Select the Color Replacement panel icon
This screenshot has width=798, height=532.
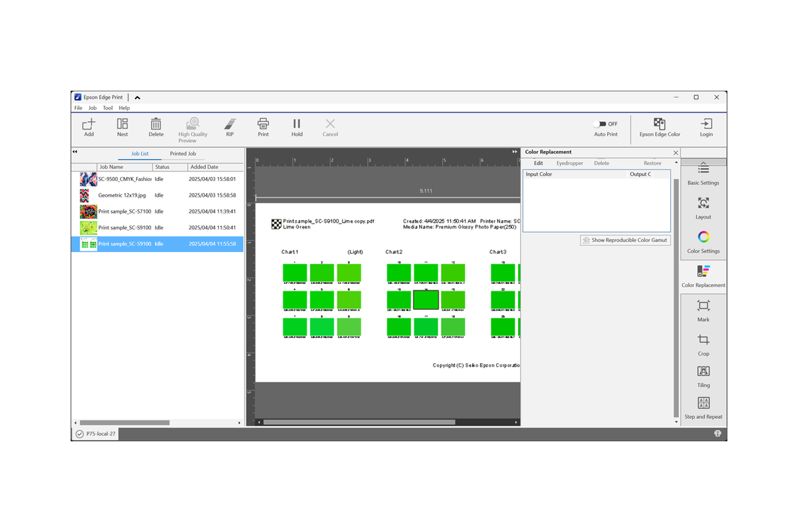[704, 271]
